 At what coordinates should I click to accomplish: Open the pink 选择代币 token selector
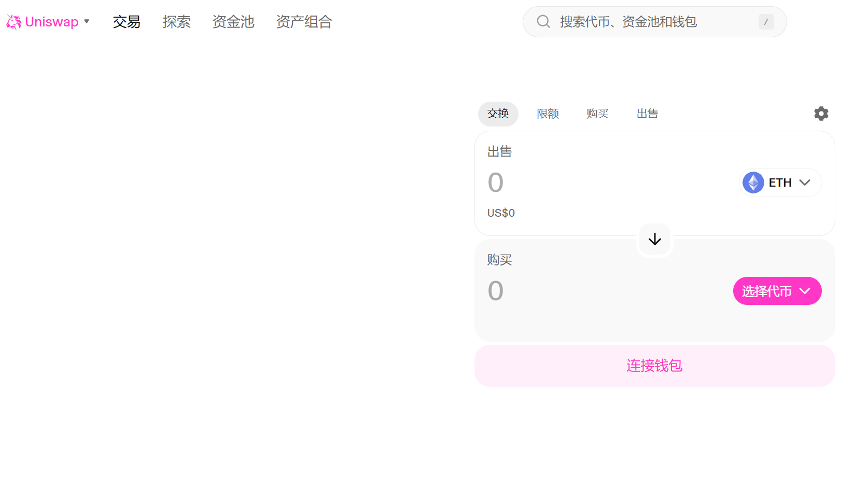pyautogui.click(x=777, y=291)
